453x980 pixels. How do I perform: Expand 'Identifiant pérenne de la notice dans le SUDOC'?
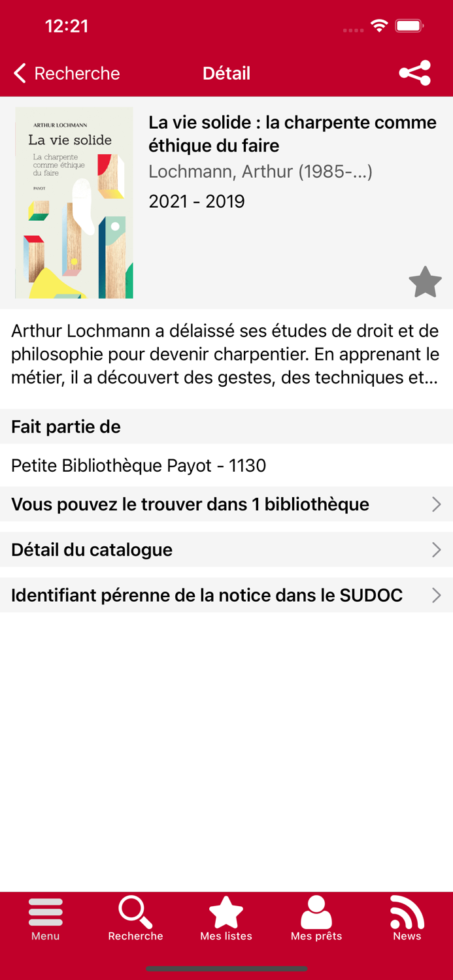pyautogui.click(x=226, y=595)
